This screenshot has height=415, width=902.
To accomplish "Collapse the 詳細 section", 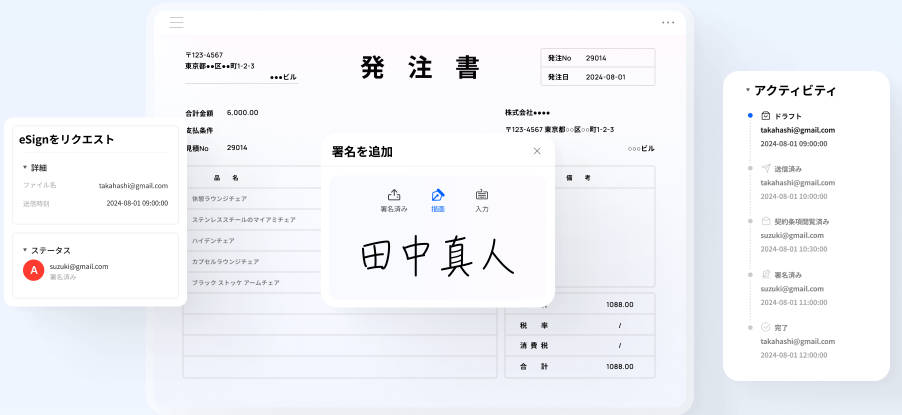I will pyautogui.click(x=25, y=167).
